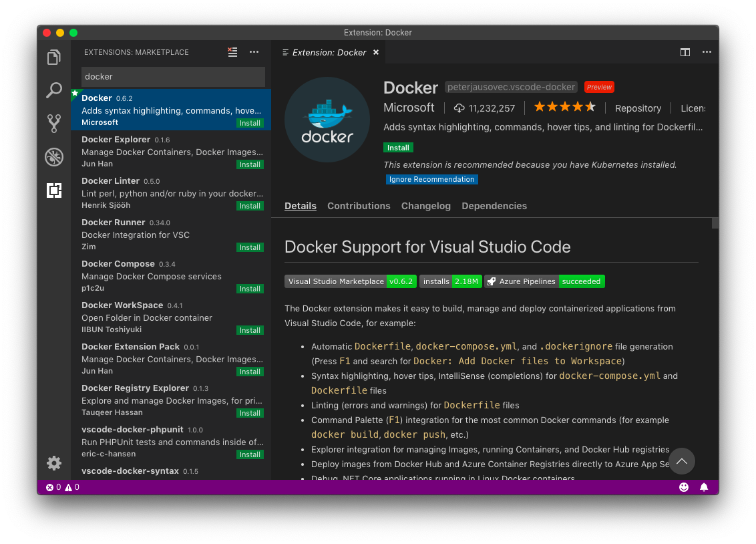756x544 pixels.
Task: Install Docker Compose extension
Action: 250,289
